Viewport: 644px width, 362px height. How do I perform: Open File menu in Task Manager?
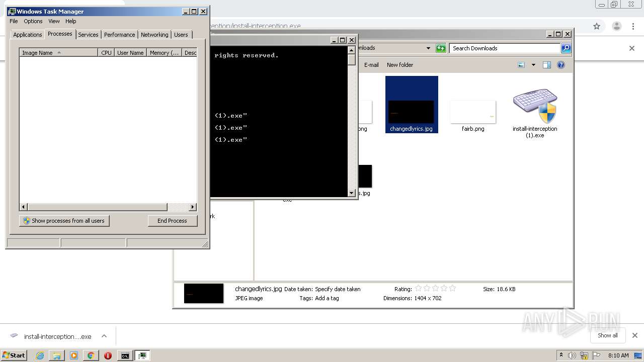14,21
